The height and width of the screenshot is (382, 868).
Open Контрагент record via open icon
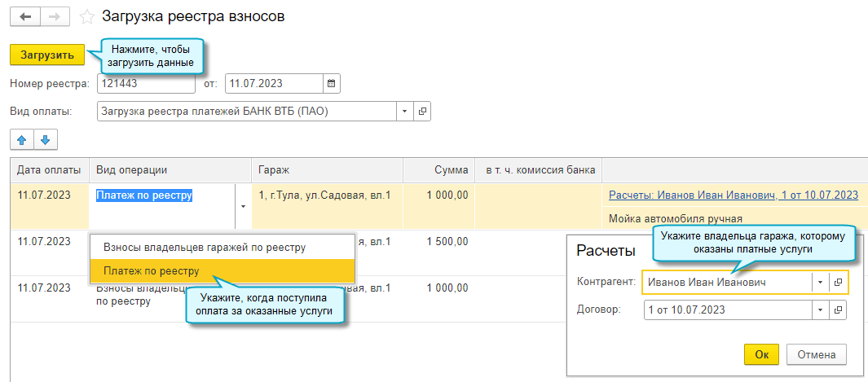coord(838,282)
